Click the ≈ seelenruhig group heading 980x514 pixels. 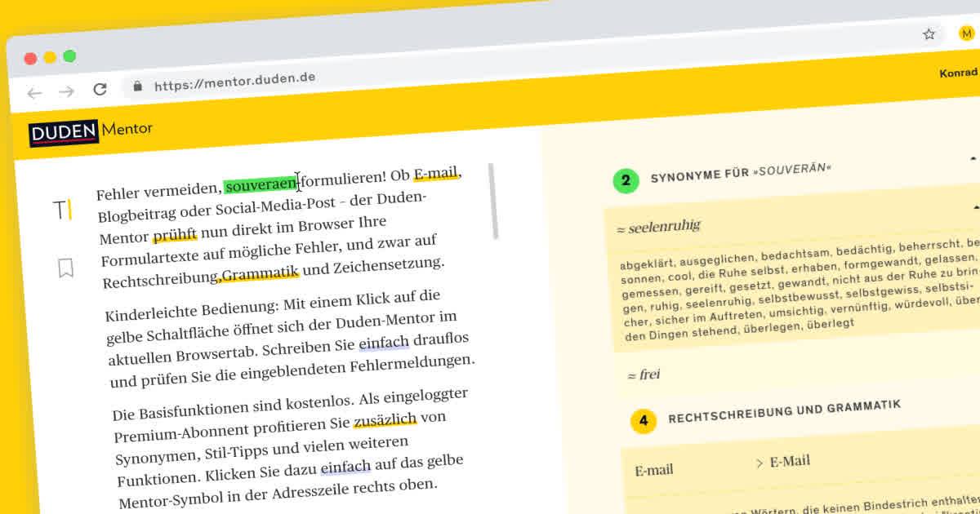[x=658, y=226]
